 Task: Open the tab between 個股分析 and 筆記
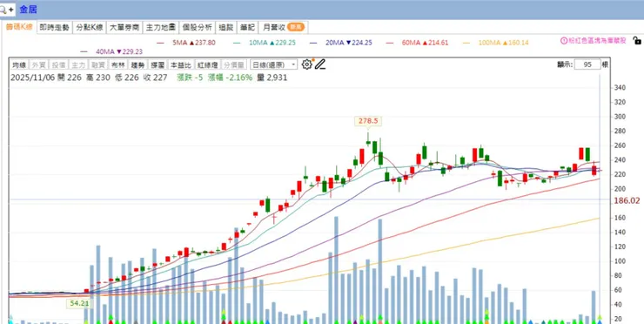coord(226,28)
